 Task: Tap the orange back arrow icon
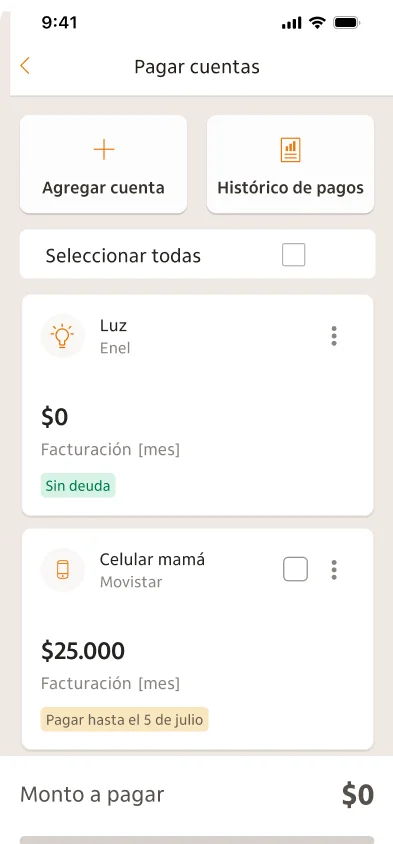tap(25, 66)
